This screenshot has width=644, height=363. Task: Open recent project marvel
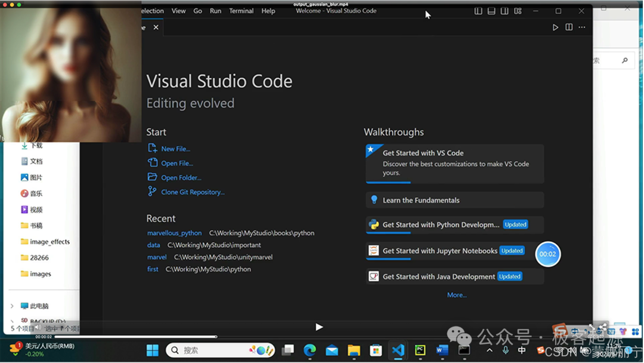pyautogui.click(x=157, y=257)
